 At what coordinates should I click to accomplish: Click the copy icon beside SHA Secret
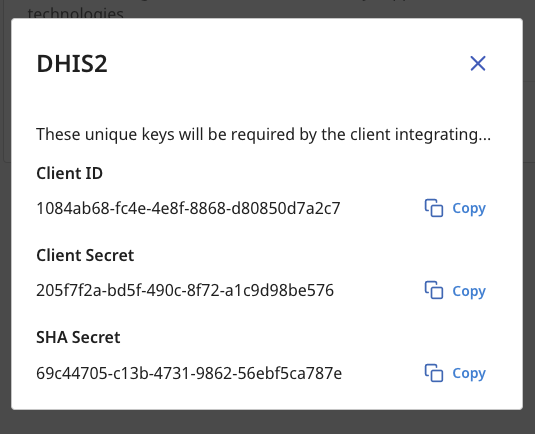pyautogui.click(x=434, y=373)
